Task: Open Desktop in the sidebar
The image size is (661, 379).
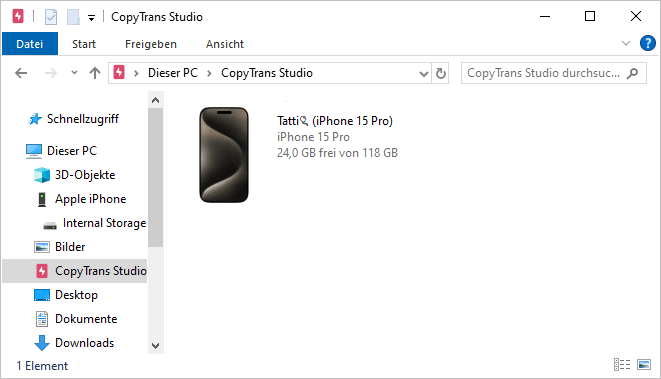Action: click(x=76, y=295)
